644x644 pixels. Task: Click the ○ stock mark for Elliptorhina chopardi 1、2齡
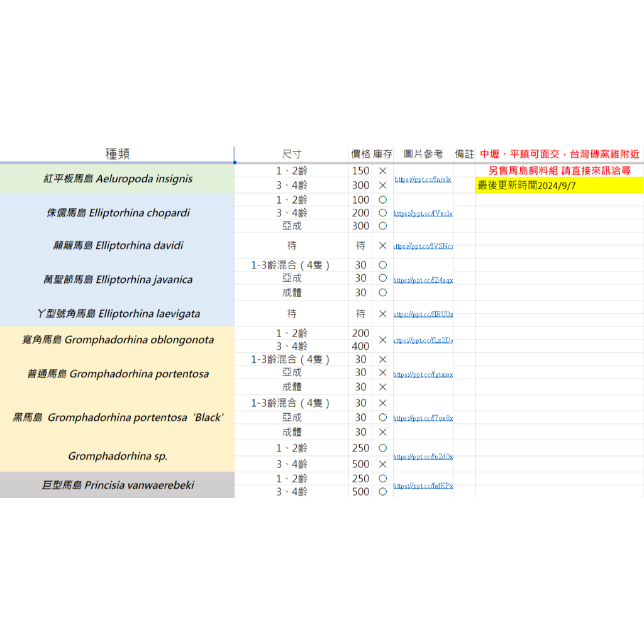pos(382,200)
